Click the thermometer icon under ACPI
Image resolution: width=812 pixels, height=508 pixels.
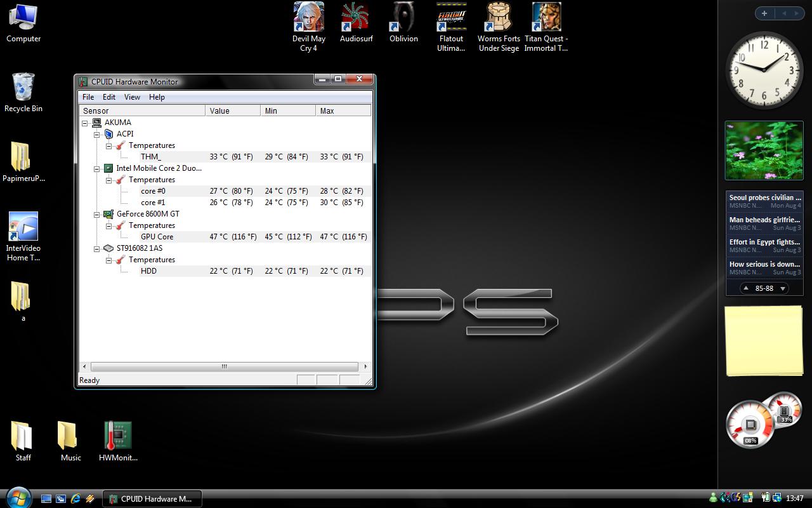[121, 145]
